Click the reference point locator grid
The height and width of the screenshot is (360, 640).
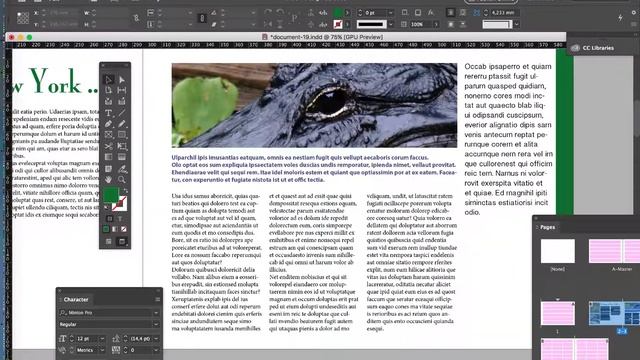coord(23,18)
